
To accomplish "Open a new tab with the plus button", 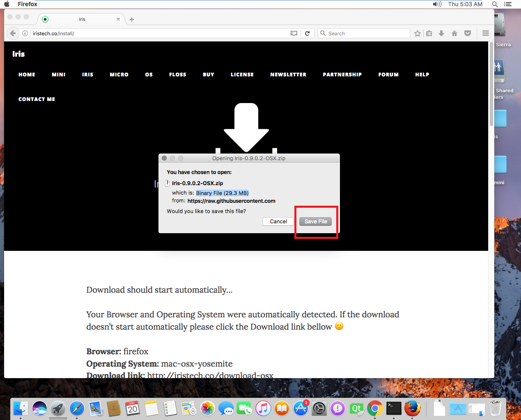I will 132,19.
